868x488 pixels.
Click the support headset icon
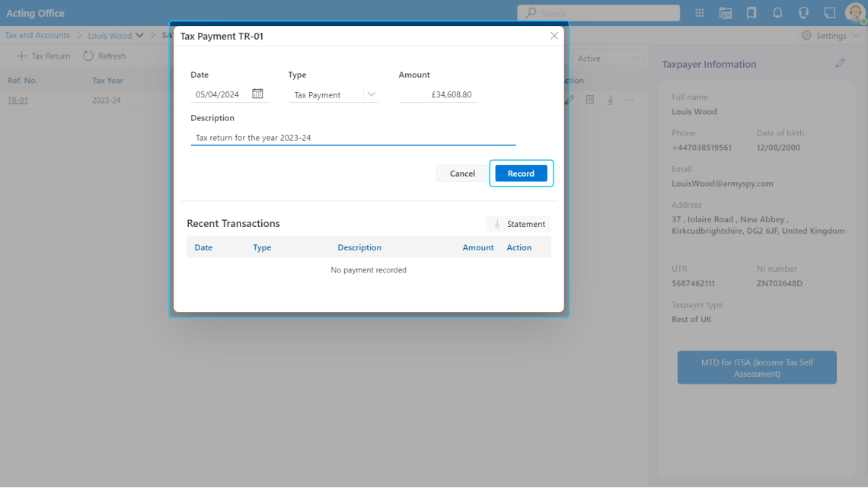point(803,13)
